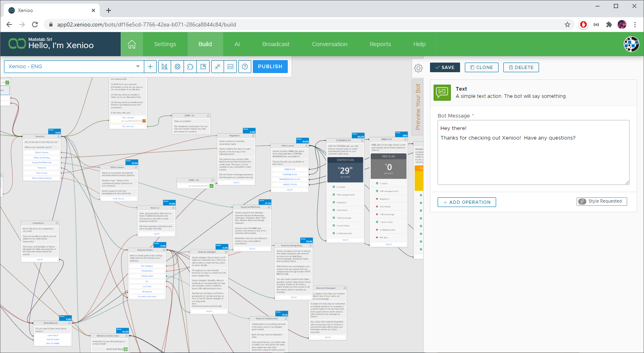Image resolution: width=644 pixels, height=353 pixels.
Task: Click the STARTER PLAN 29 price card
Action: pos(345,170)
